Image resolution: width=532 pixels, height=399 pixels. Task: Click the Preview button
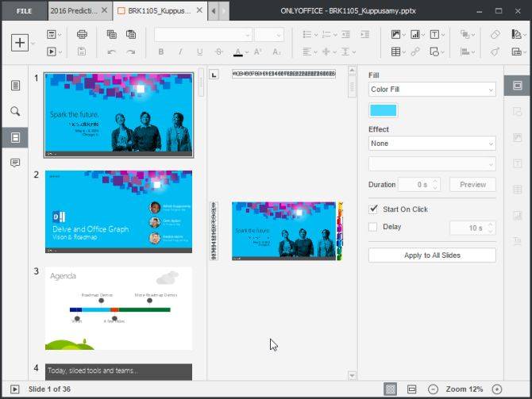tap(472, 185)
